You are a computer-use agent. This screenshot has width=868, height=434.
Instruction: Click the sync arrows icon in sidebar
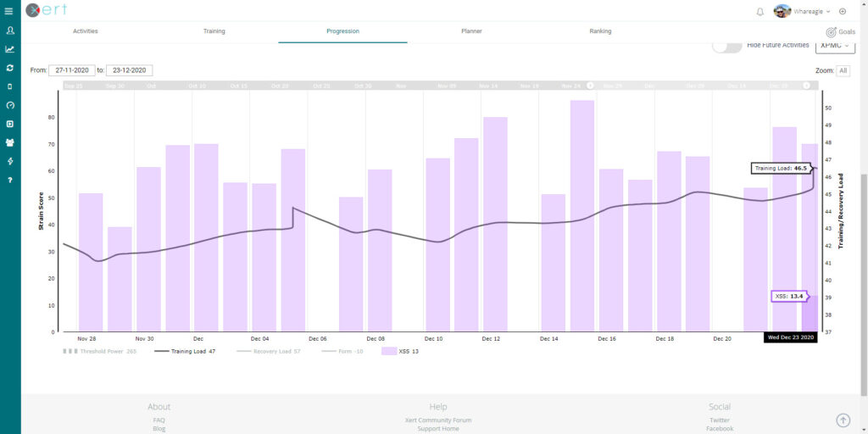(x=9, y=68)
